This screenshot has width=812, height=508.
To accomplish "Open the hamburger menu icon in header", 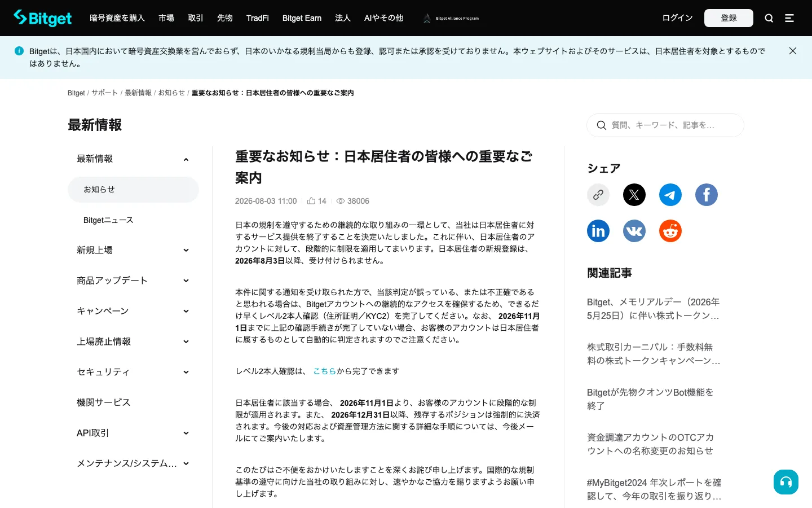I will 789,18.
